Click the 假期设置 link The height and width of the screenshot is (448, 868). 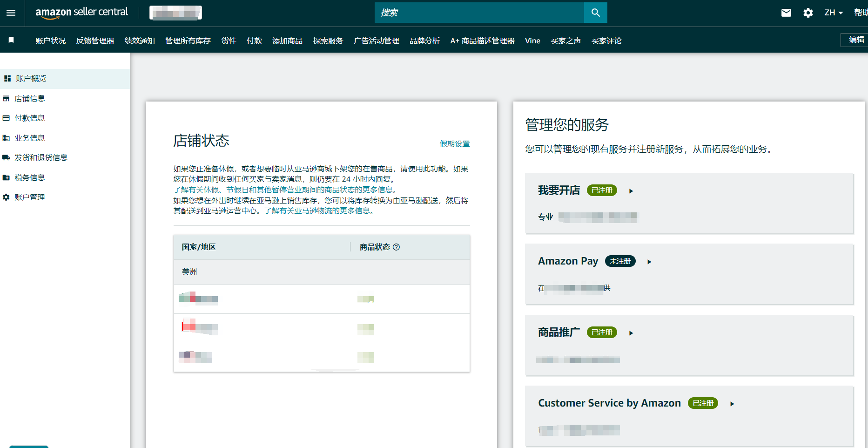point(455,143)
